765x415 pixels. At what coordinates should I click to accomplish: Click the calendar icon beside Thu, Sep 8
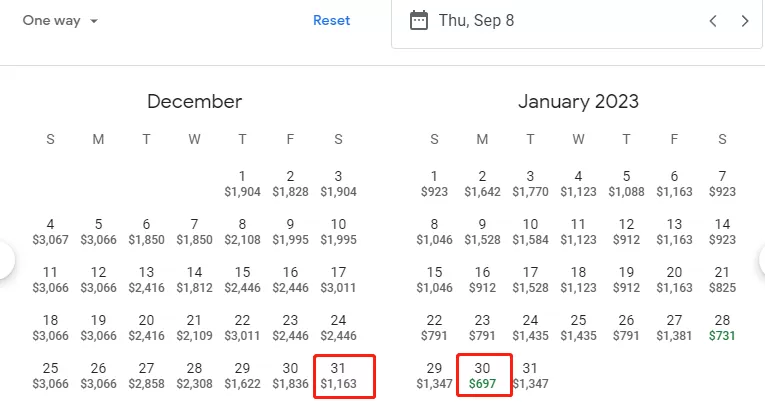pos(419,20)
